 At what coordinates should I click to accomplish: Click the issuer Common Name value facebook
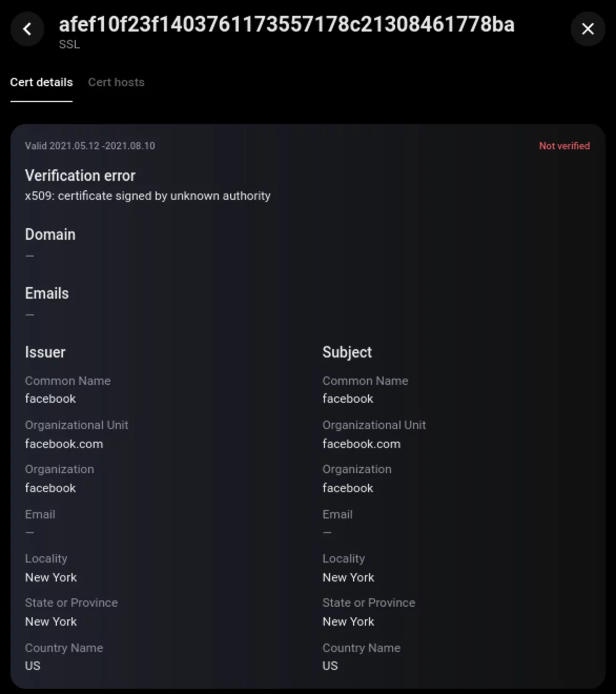tap(50, 399)
